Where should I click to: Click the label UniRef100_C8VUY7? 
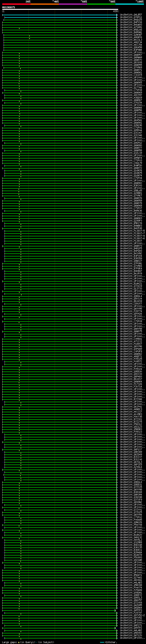point(131,304)
